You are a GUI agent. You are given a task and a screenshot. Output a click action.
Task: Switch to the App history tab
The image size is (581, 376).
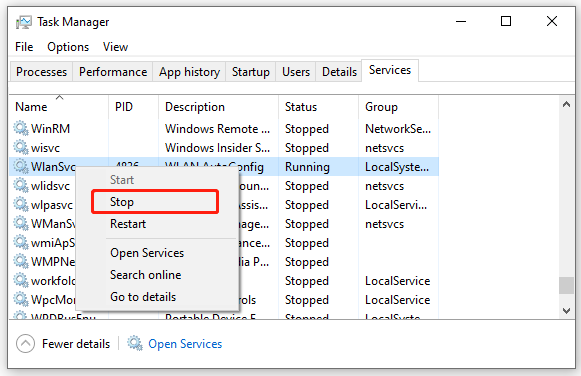click(189, 71)
